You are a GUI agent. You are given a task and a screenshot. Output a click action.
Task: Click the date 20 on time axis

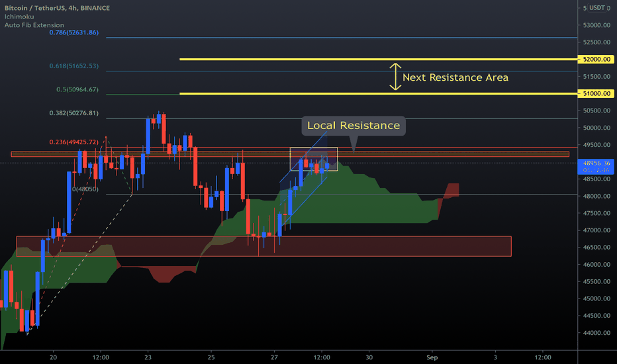(x=53, y=357)
